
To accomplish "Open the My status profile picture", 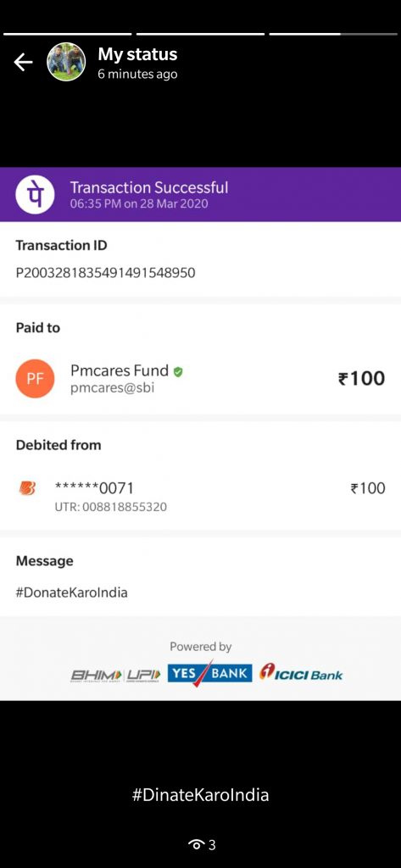I will click(x=66, y=62).
